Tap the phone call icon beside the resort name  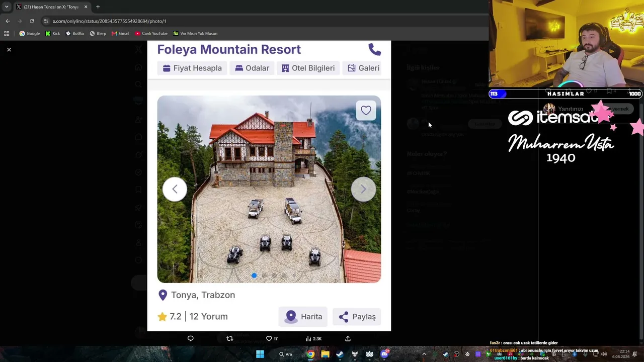[375, 49]
